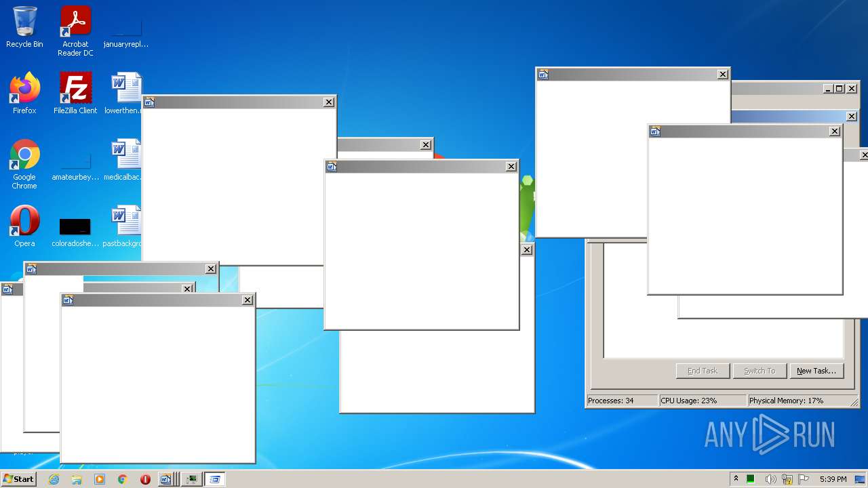Click Physical Memory: 17% status text

pos(798,401)
